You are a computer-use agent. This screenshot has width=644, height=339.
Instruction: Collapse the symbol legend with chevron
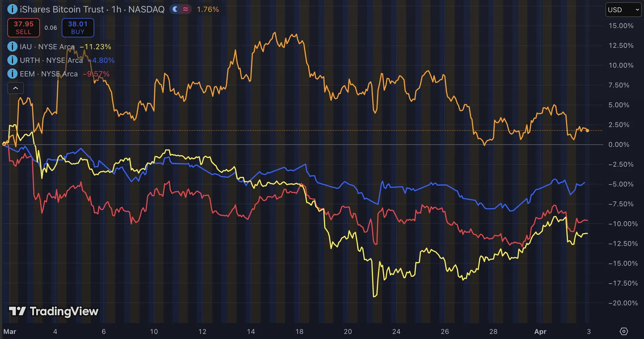(x=15, y=88)
